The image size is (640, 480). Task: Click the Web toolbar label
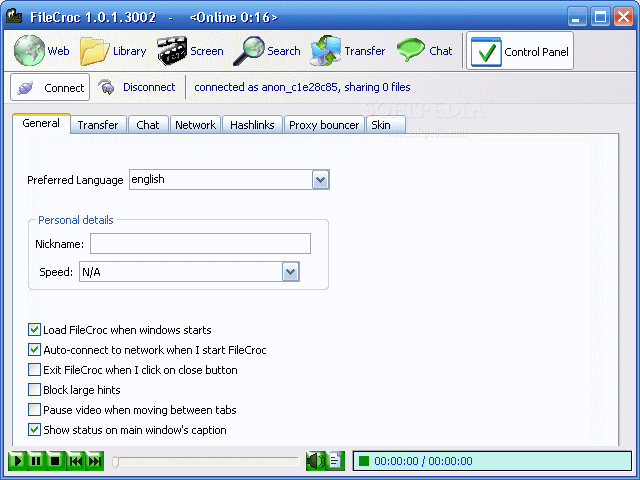[x=58, y=51]
